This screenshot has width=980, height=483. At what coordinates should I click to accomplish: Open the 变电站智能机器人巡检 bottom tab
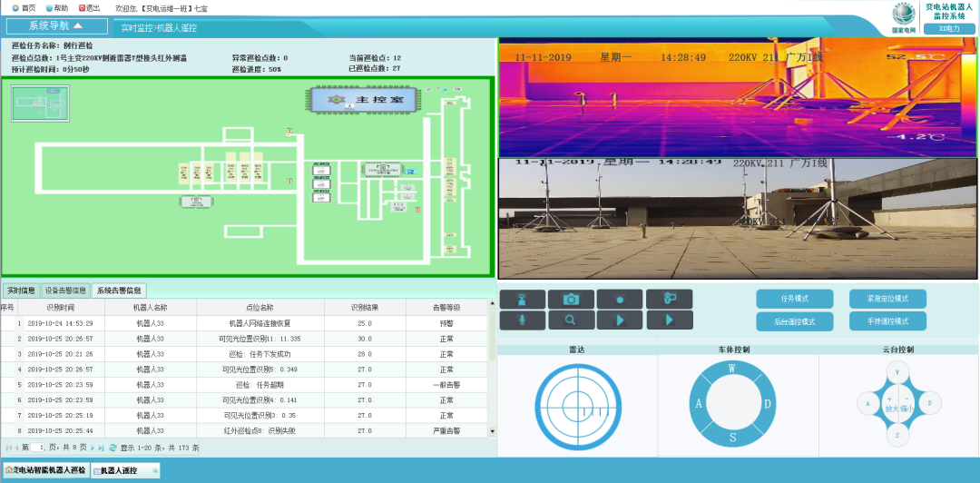pyautogui.click(x=45, y=470)
